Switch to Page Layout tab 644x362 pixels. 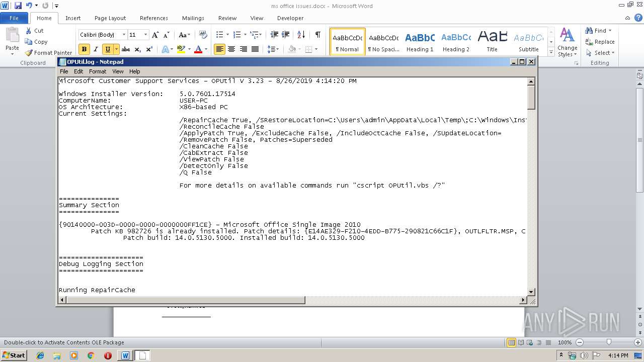click(x=110, y=18)
